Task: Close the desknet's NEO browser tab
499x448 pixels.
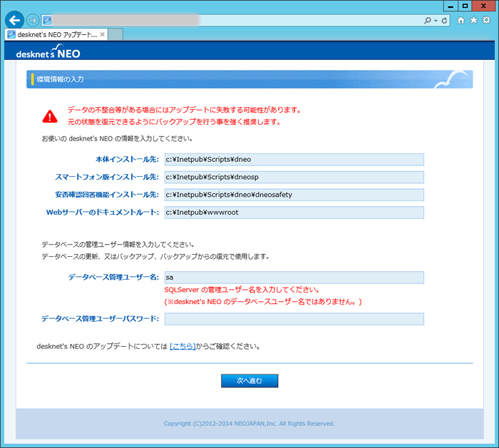Action: pos(102,34)
